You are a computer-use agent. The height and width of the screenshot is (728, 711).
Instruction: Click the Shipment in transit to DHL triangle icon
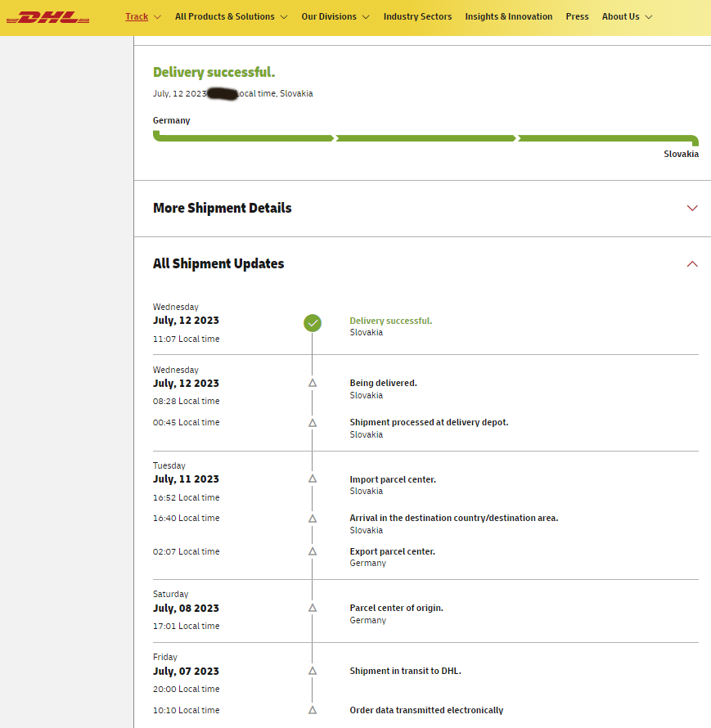pyautogui.click(x=313, y=671)
